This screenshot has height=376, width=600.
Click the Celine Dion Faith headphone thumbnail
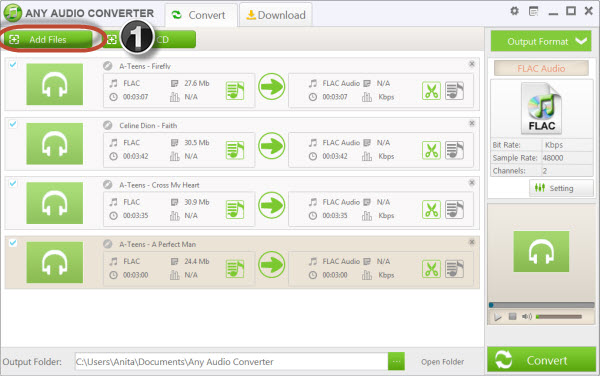coord(54,143)
